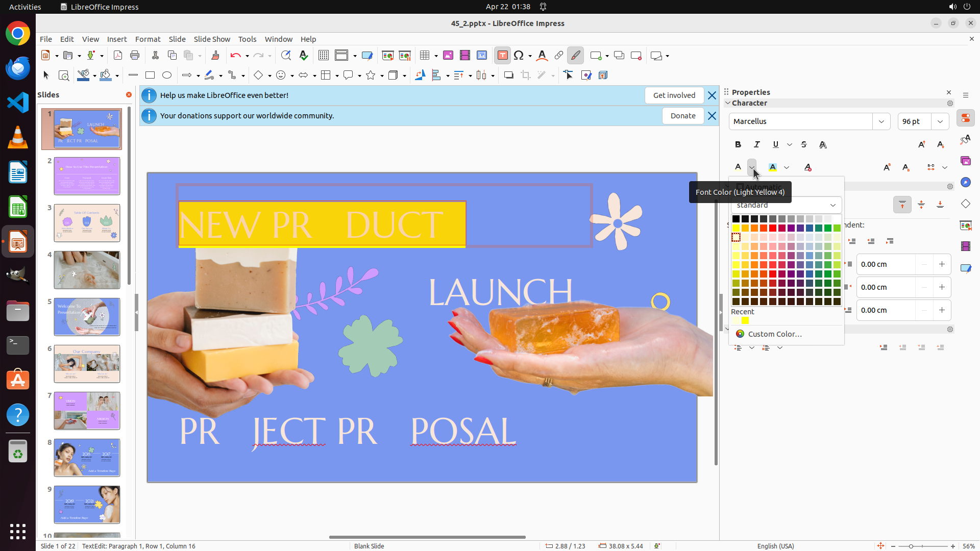This screenshot has height=551, width=980.
Task: Open the Format menu
Action: point(148,39)
